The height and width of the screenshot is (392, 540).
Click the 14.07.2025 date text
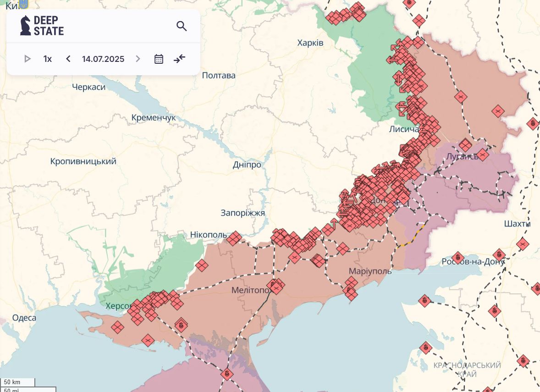[x=103, y=59]
